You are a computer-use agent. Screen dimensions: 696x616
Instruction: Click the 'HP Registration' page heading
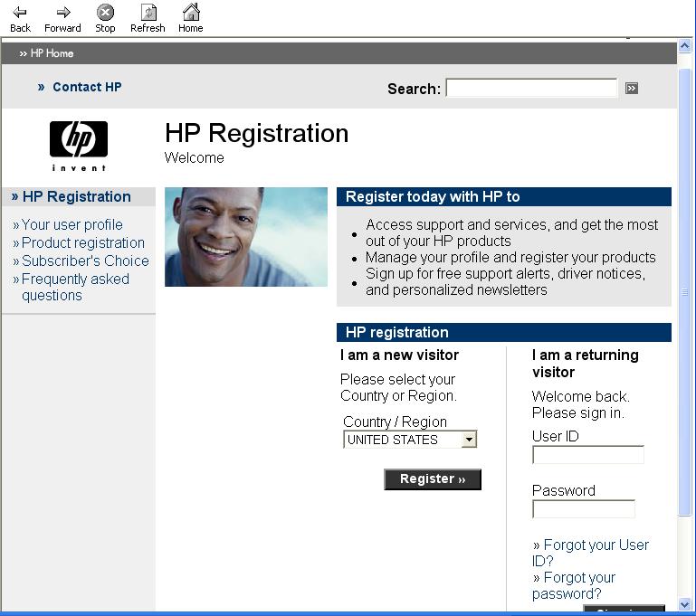[x=256, y=133]
